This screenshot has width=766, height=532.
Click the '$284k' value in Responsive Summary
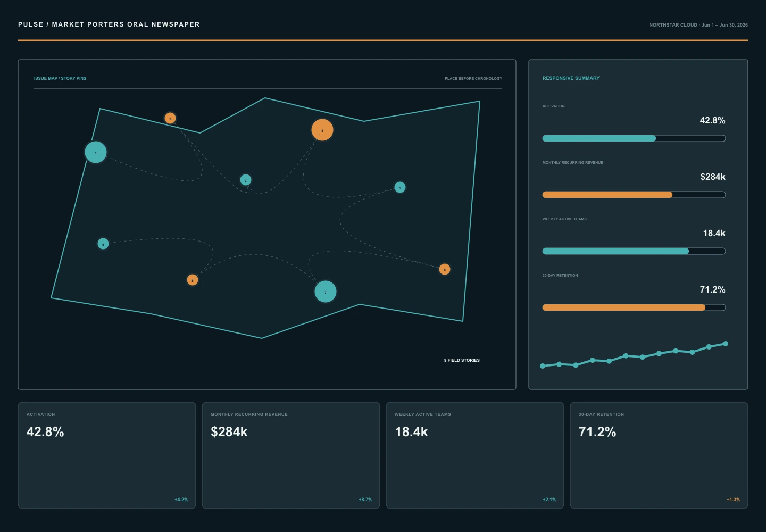[x=713, y=177]
